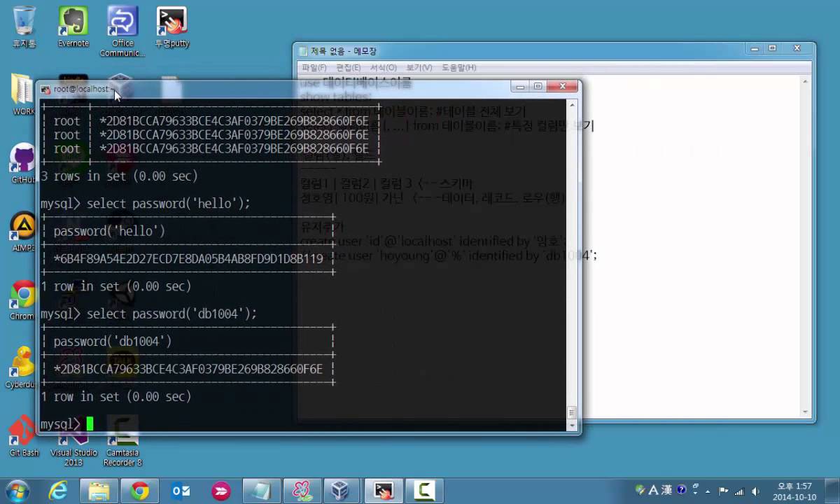Click PuTTY scrollbar up arrow
The width and height of the screenshot is (840, 504).
coord(572,104)
